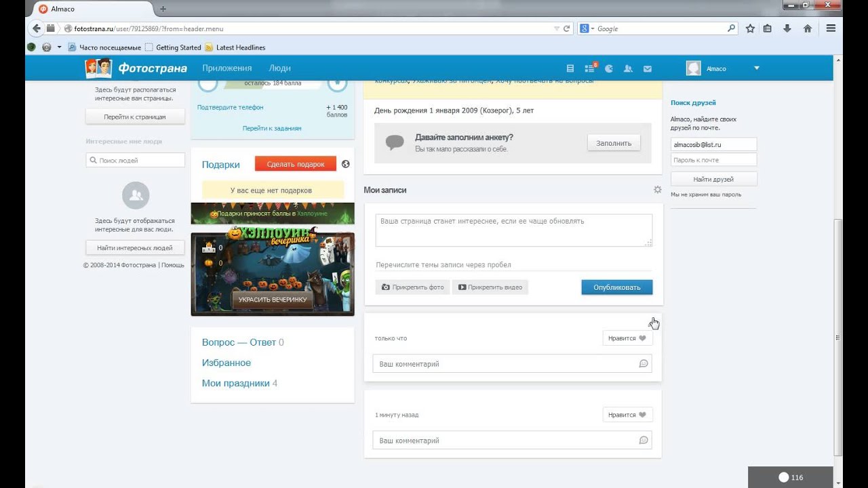Open the Мои праздники link
The height and width of the screenshot is (488, 868).
[236, 383]
